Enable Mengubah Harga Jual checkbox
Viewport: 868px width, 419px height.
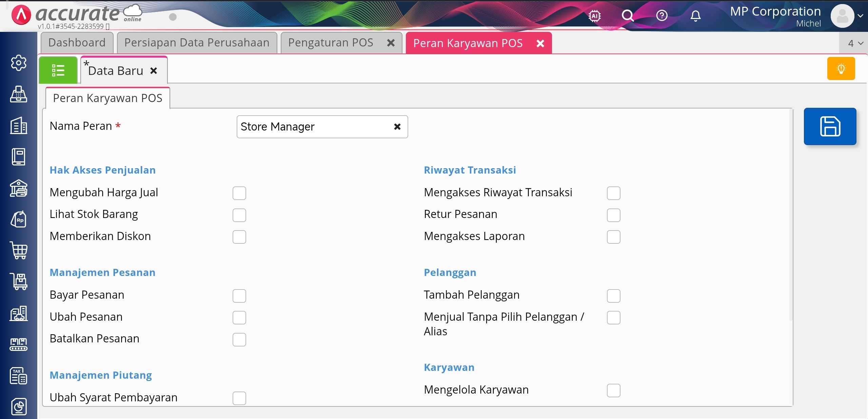click(x=239, y=193)
